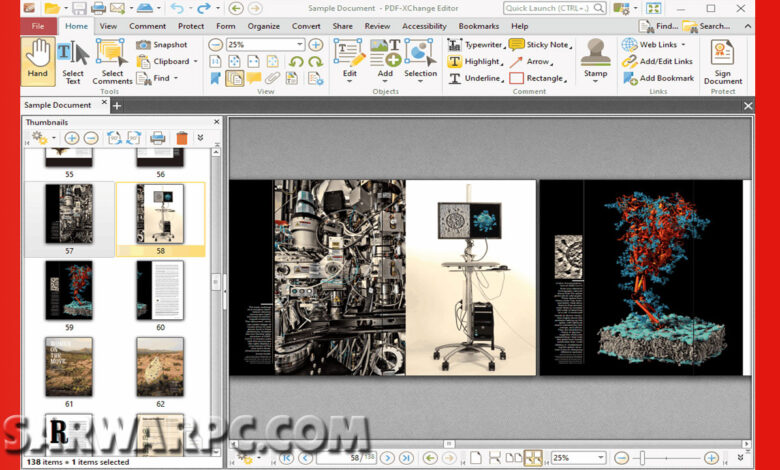
Task: Click the Quick Launch search box
Action: [x=554, y=8]
